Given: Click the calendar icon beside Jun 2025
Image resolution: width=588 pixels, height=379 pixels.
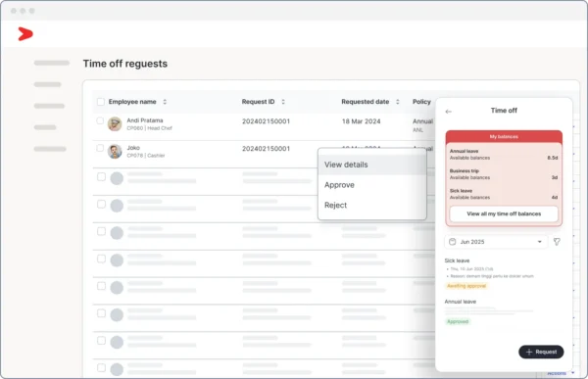Looking at the screenshot, I should (452, 242).
